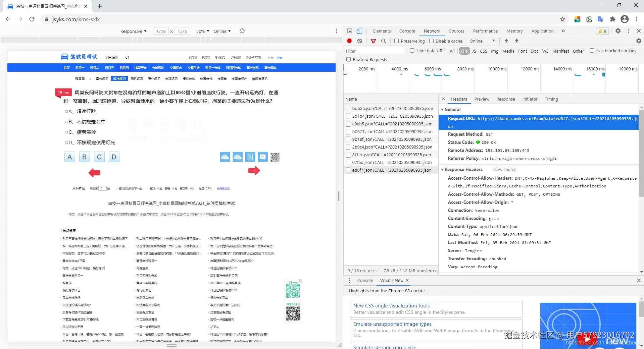Activate the inspect element picker

point(349,31)
